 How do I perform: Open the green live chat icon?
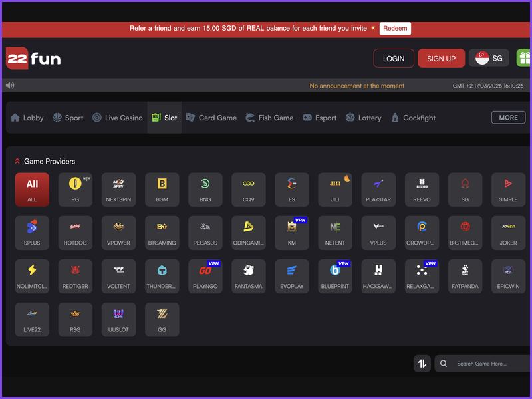(x=525, y=58)
